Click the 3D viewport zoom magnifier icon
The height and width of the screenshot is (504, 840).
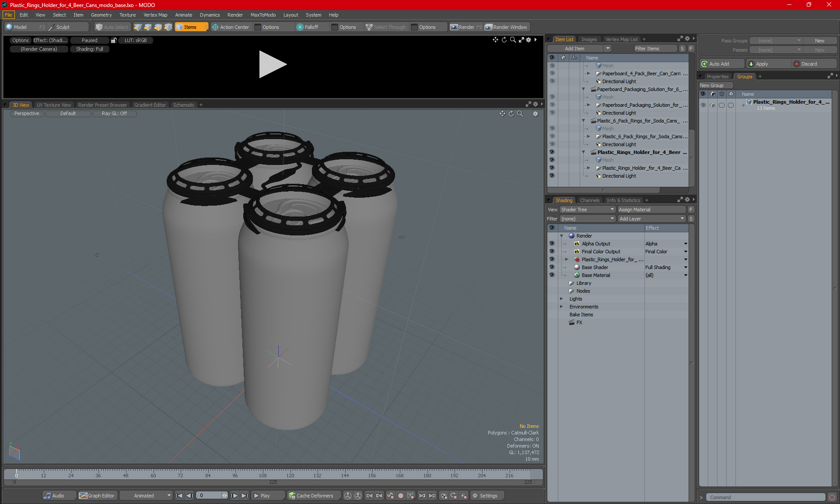(x=520, y=114)
